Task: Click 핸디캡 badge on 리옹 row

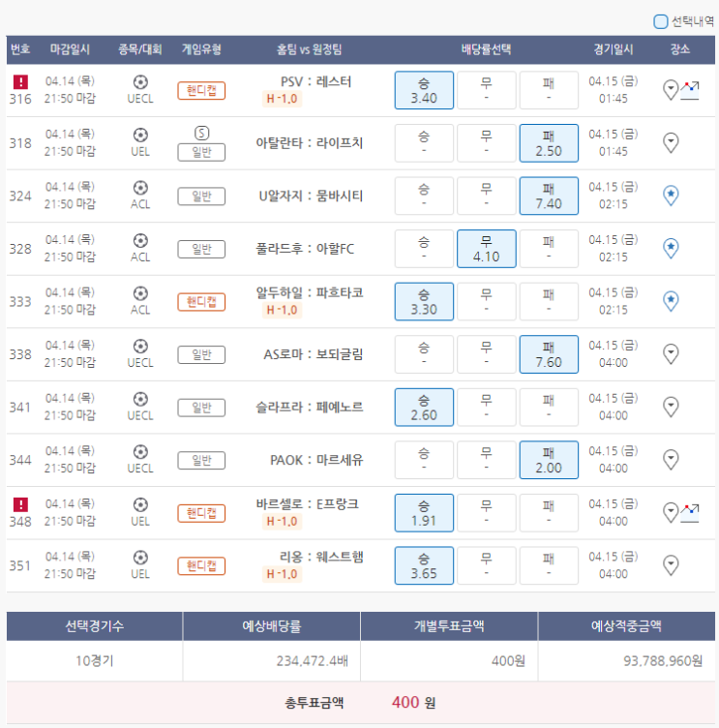Action: pos(201,566)
